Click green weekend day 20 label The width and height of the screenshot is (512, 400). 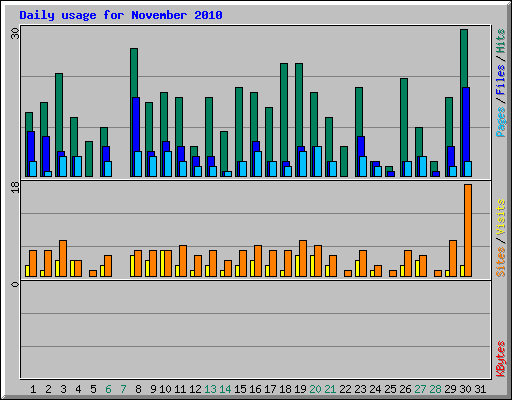tap(315, 389)
